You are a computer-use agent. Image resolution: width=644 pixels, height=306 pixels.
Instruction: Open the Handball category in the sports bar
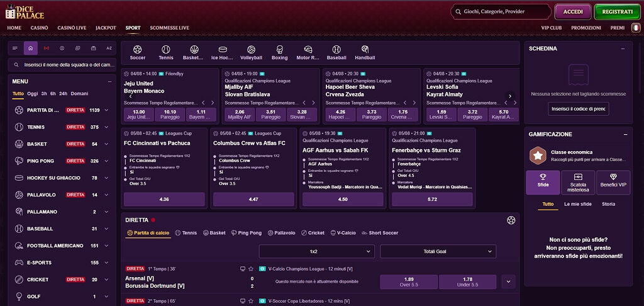point(365,53)
